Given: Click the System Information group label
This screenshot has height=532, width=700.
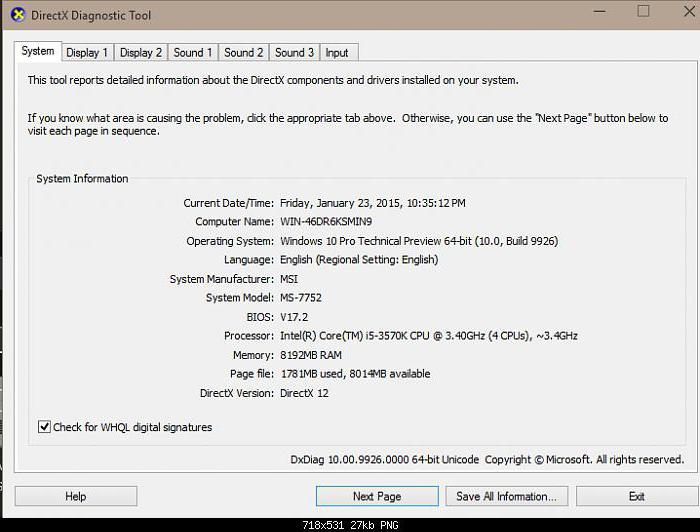Looking at the screenshot, I should (x=82, y=179).
